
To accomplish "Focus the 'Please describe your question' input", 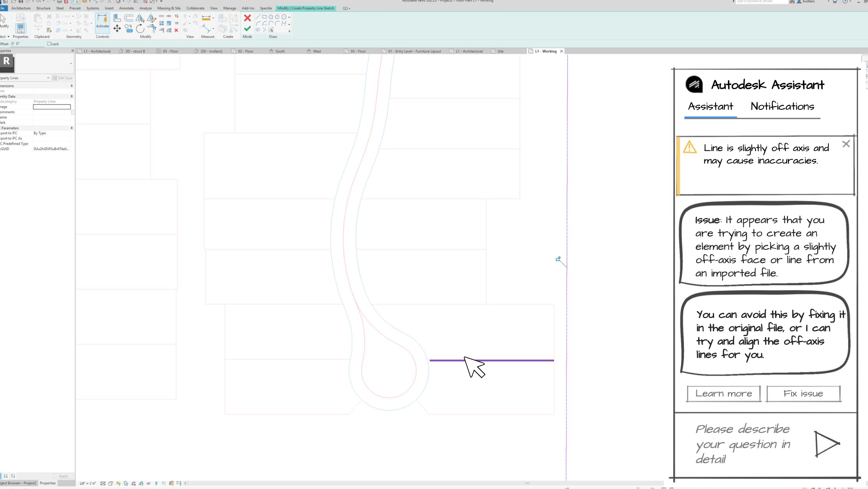I will tap(743, 444).
